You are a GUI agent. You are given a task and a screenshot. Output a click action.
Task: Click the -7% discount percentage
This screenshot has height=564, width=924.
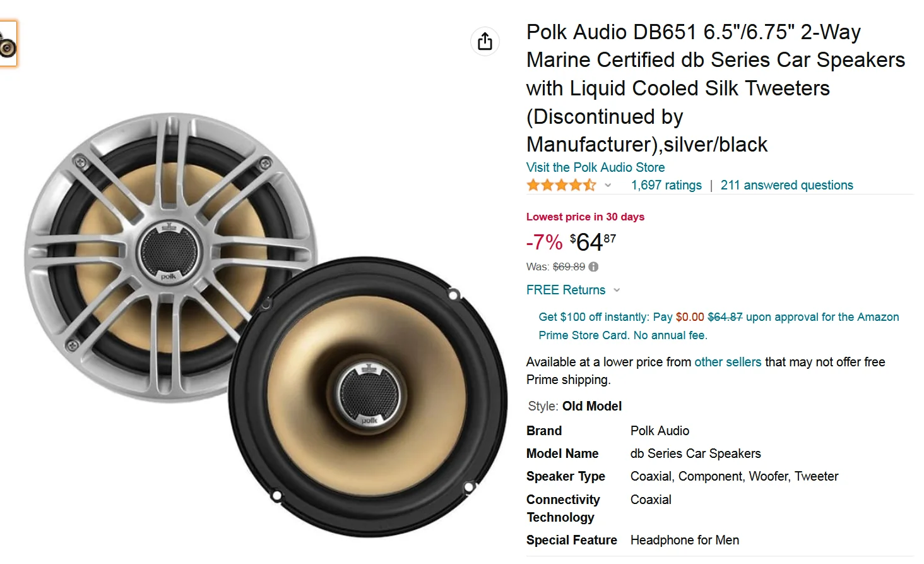[544, 242]
